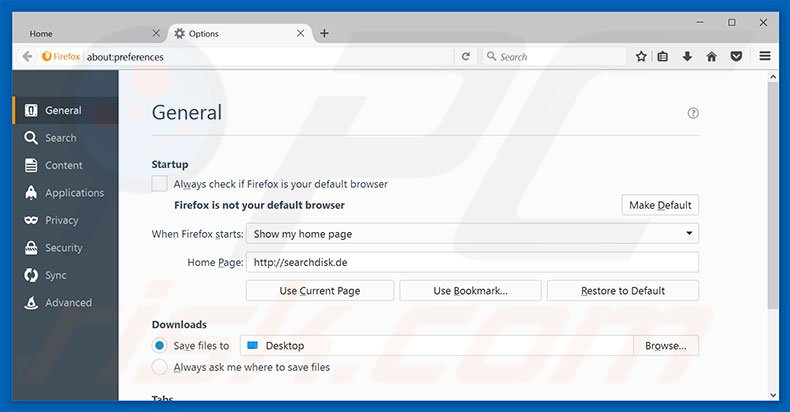790x412 pixels.
Task: Open the Pocket icon
Action: 736,56
